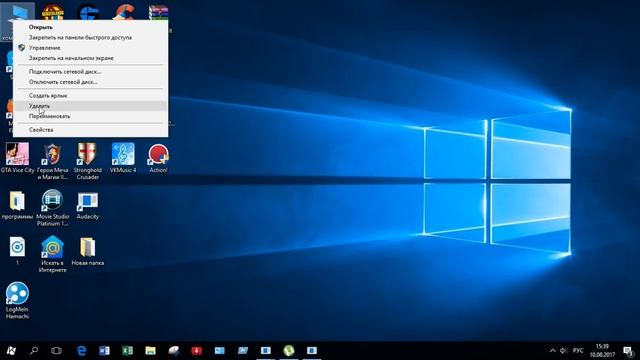Open the Action Center notifications button
640x360 pixels.
[628, 351]
